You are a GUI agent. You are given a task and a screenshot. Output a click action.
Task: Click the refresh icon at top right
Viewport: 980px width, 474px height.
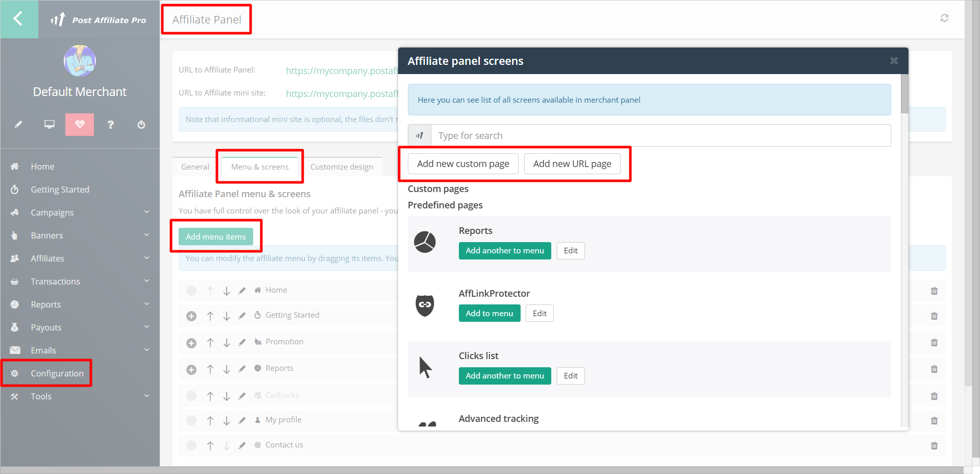944,18
